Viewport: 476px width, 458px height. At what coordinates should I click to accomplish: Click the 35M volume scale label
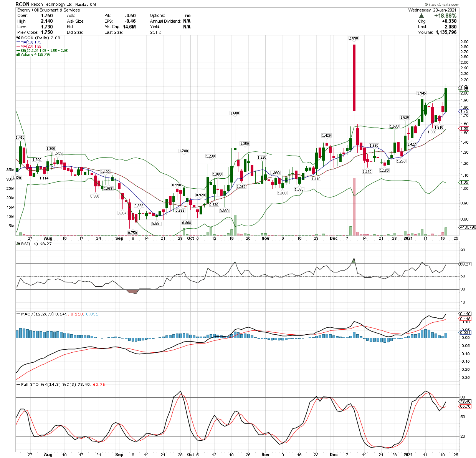coord(11,169)
